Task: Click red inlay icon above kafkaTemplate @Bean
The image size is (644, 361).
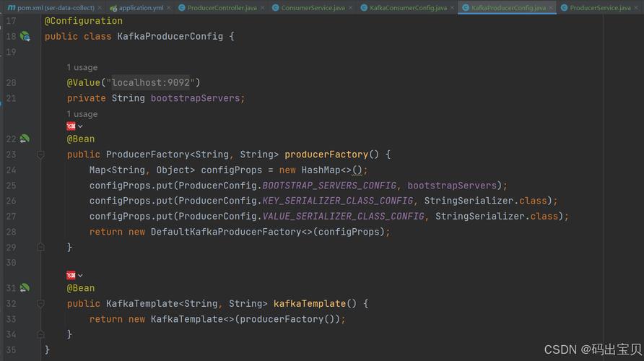Action: (71, 275)
